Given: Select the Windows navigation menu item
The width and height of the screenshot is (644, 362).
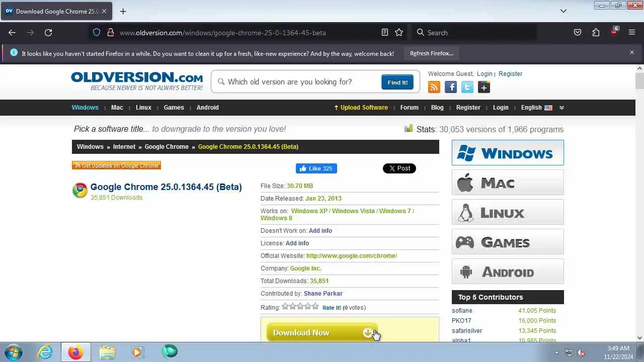Looking at the screenshot, I should 85,108.
